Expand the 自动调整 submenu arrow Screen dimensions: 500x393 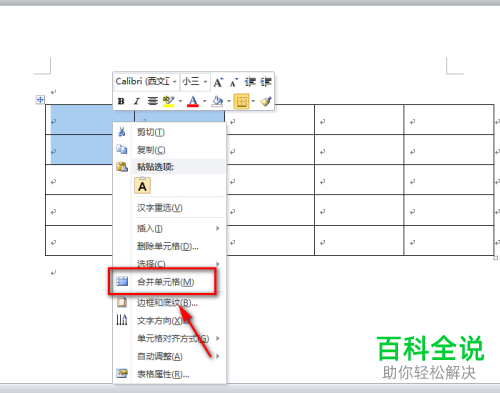[x=218, y=356]
